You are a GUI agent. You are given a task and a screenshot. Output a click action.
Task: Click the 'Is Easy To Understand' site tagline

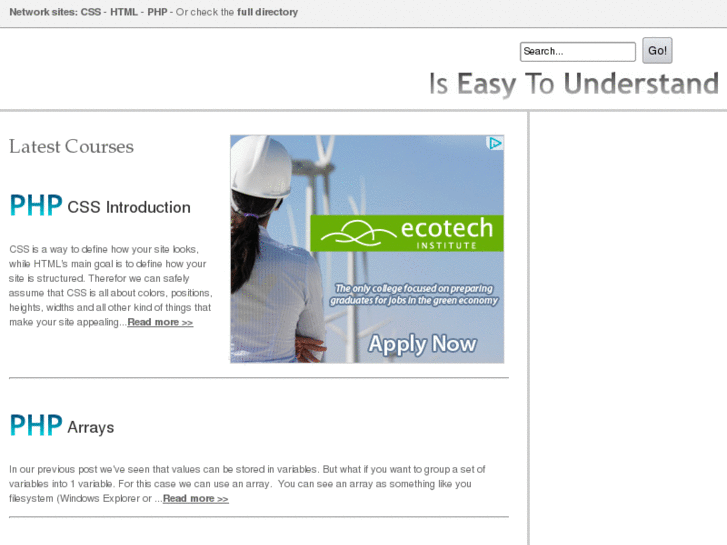tap(574, 84)
